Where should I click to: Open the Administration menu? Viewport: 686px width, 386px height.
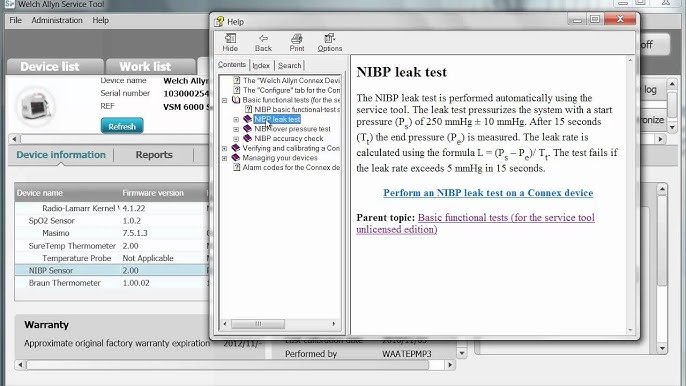point(57,20)
